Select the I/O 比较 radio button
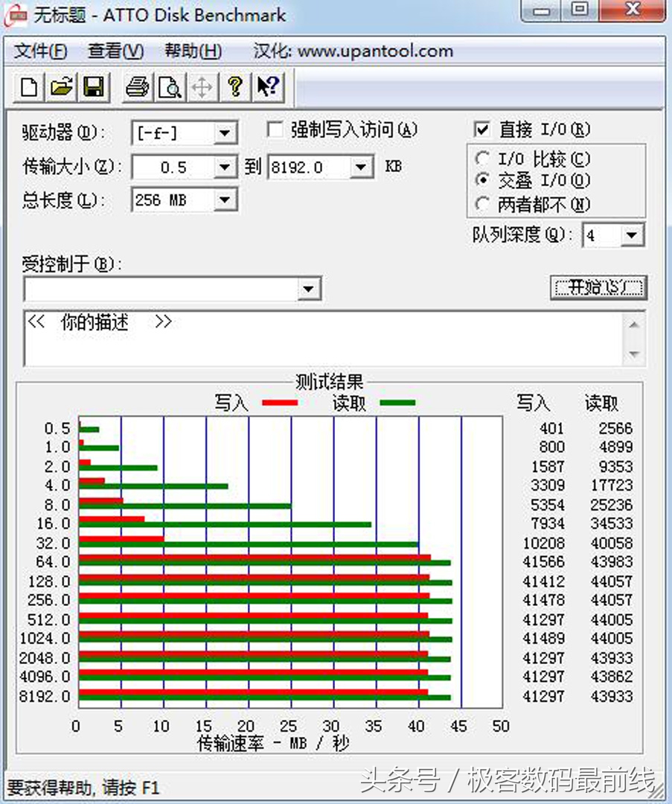 483,159
